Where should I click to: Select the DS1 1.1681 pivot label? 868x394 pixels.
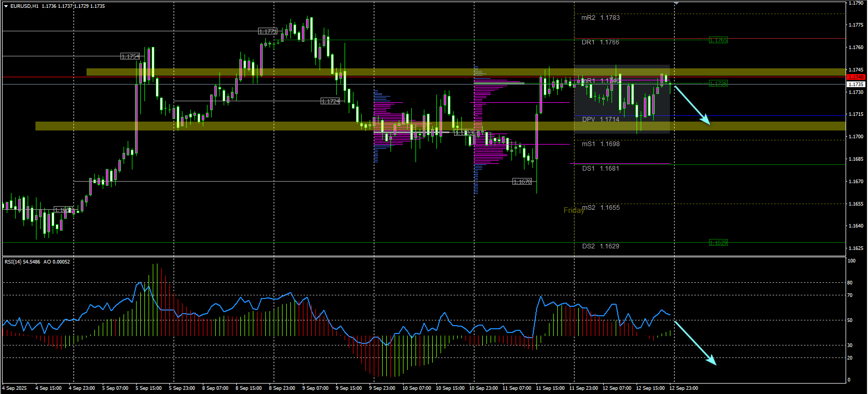click(601, 169)
